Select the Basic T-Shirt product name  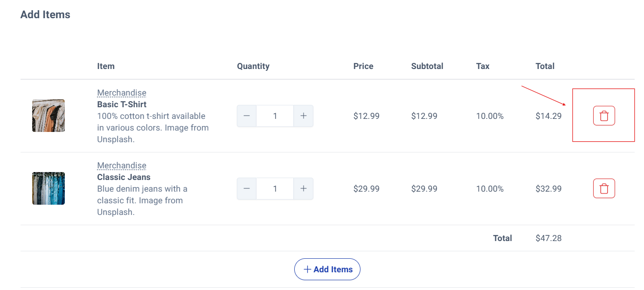point(122,104)
